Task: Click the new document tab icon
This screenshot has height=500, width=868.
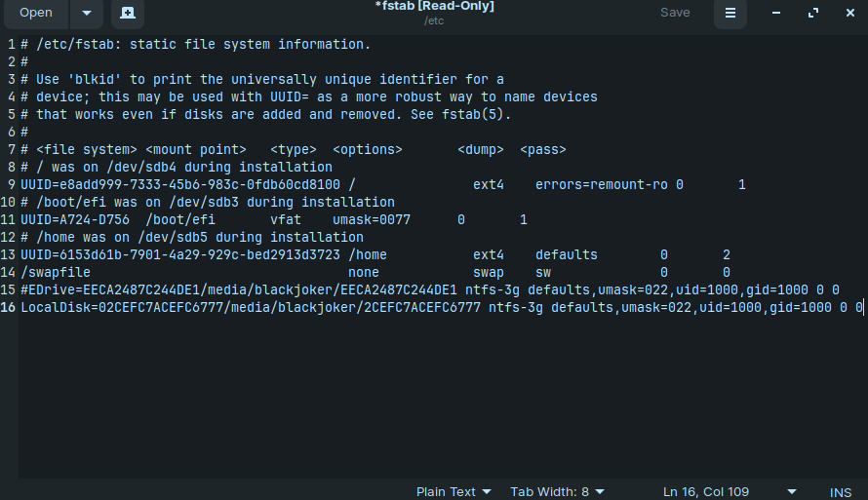Action: tap(128, 13)
